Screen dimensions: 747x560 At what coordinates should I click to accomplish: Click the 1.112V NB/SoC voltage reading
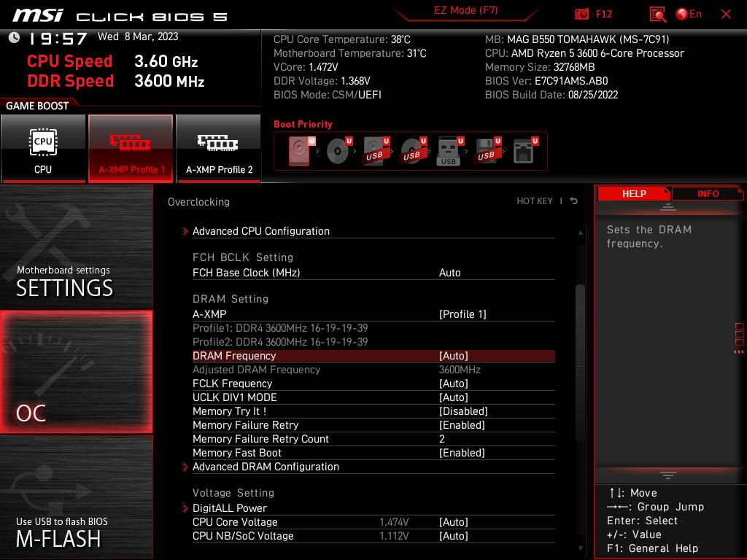[394, 536]
